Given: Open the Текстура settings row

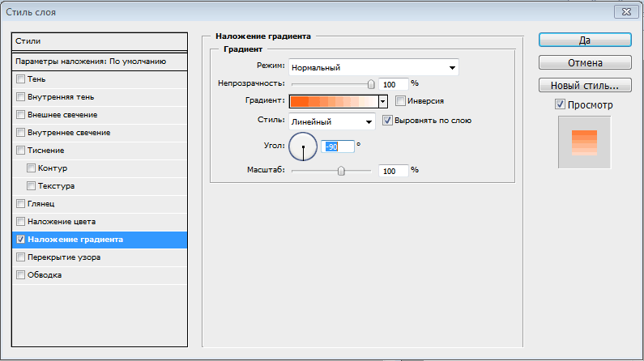Looking at the screenshot, I should coord(100,186).
